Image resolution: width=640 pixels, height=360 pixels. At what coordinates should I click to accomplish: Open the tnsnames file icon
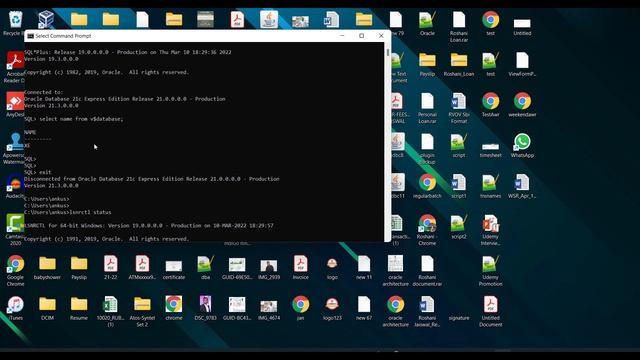pos(491,186)
